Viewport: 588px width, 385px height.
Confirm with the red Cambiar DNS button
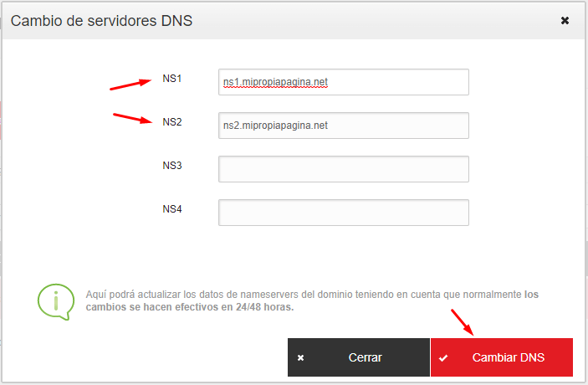(502, 357)
